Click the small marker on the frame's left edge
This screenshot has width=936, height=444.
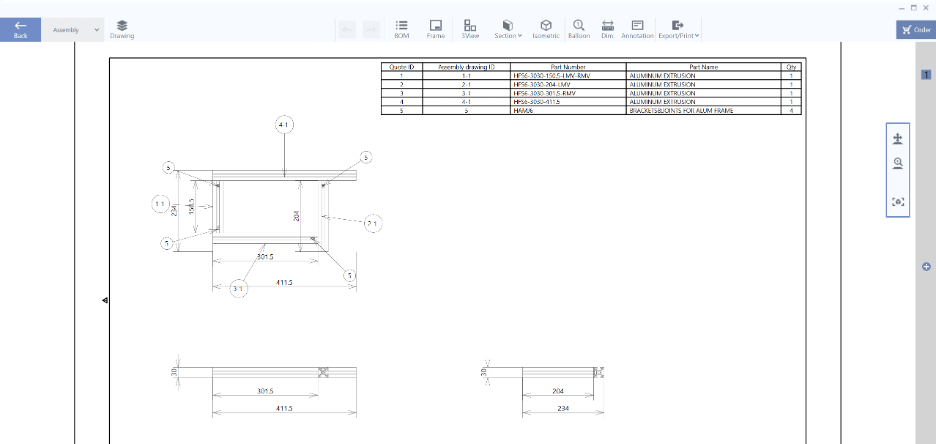[105, 301]
